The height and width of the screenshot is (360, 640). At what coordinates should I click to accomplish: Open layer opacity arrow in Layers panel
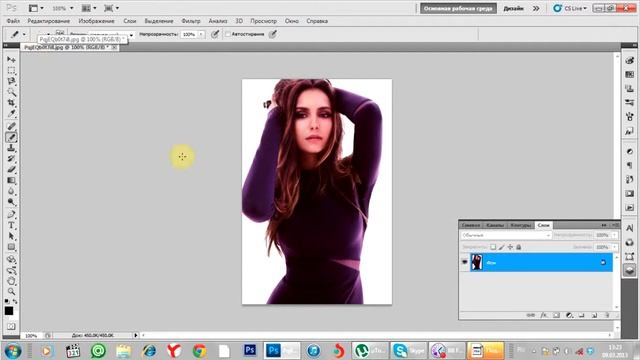point(614,235)
